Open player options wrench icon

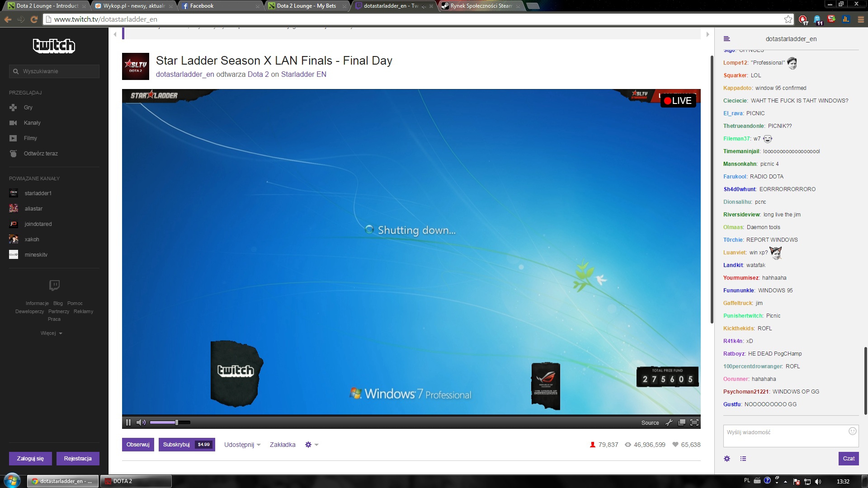[x=669, y=422]
